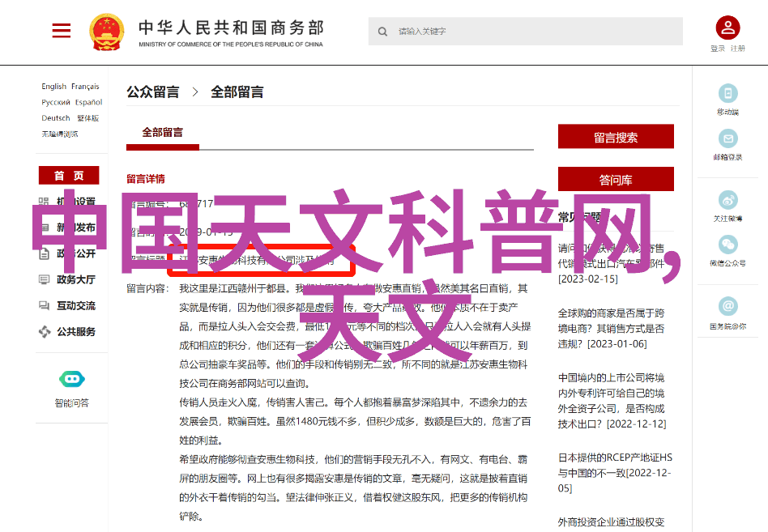Open the red hamburger menu icon

(x=62, y=31)
